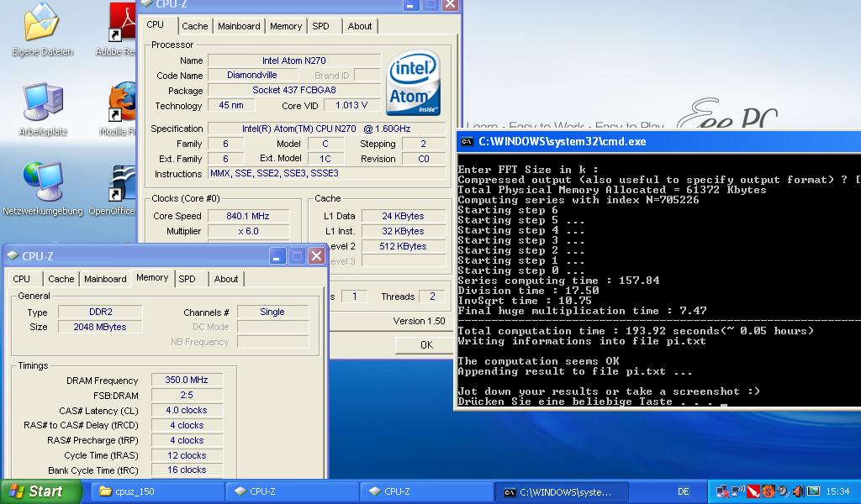Click the cmd.exe title bar icon
Viewport: 861px width, 504px height.
(x=466, y=141)
